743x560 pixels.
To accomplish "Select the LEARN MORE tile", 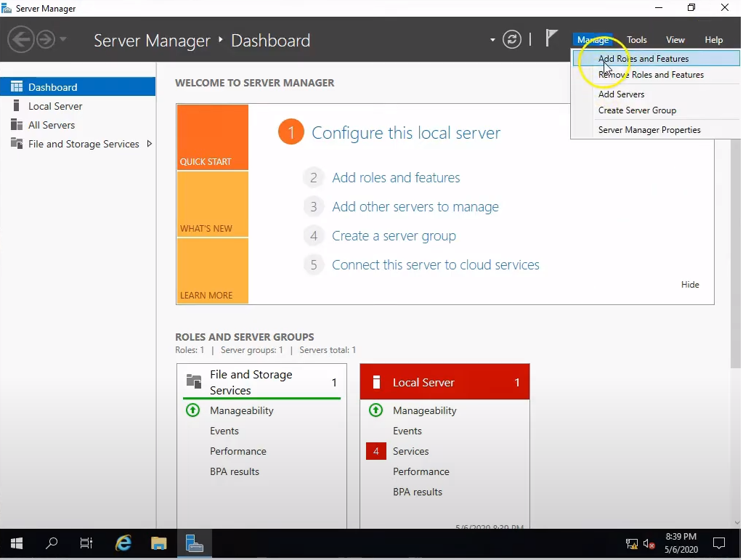I will (212, 270).
